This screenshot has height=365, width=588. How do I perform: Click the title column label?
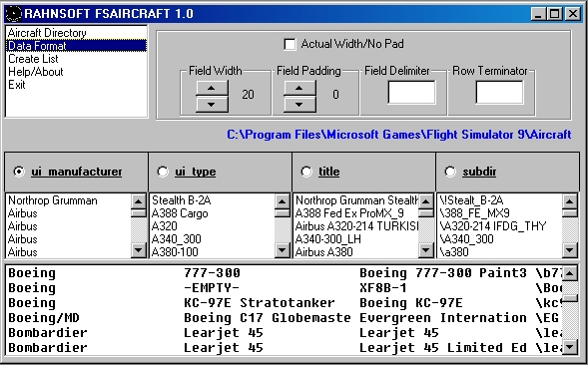click(x=329, y=172)
